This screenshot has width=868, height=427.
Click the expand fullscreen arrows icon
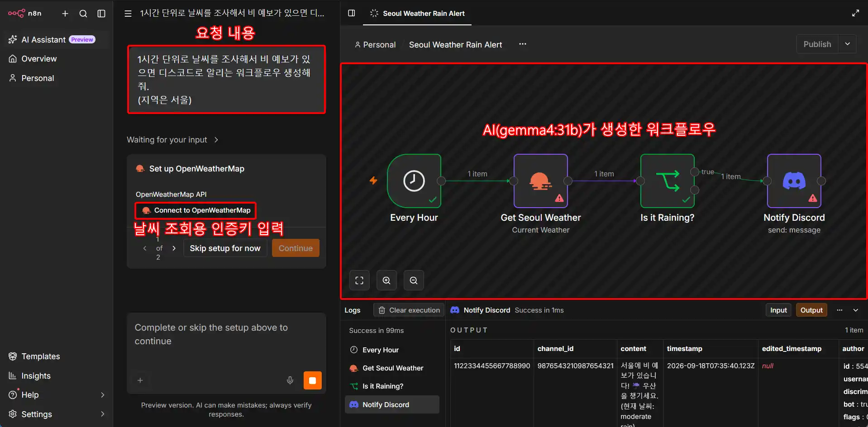pyautogui.click(x=855, y=13)
